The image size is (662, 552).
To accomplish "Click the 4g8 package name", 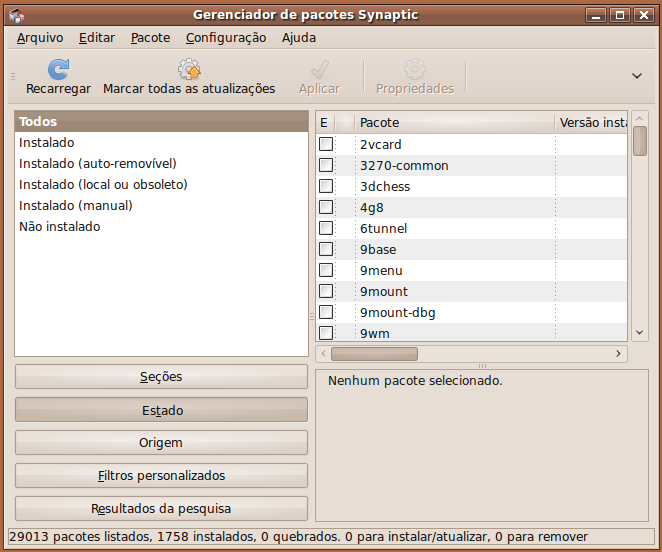I will point(372,208).
